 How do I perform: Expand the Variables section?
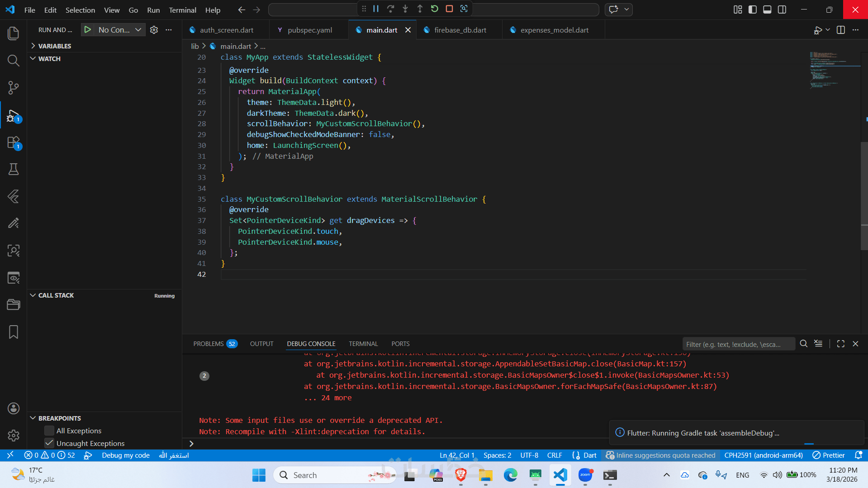coord(54,46)
